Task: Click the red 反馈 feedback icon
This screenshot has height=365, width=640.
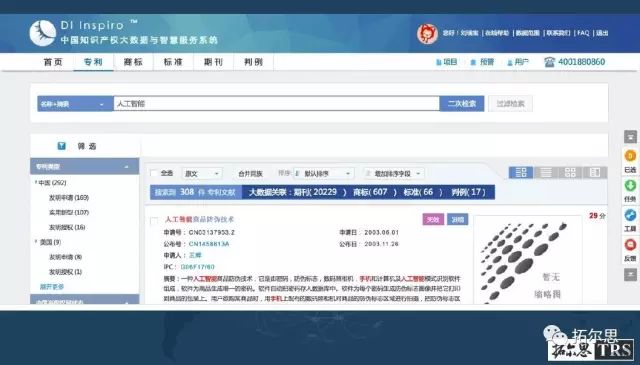Action: tap(630, 245)
